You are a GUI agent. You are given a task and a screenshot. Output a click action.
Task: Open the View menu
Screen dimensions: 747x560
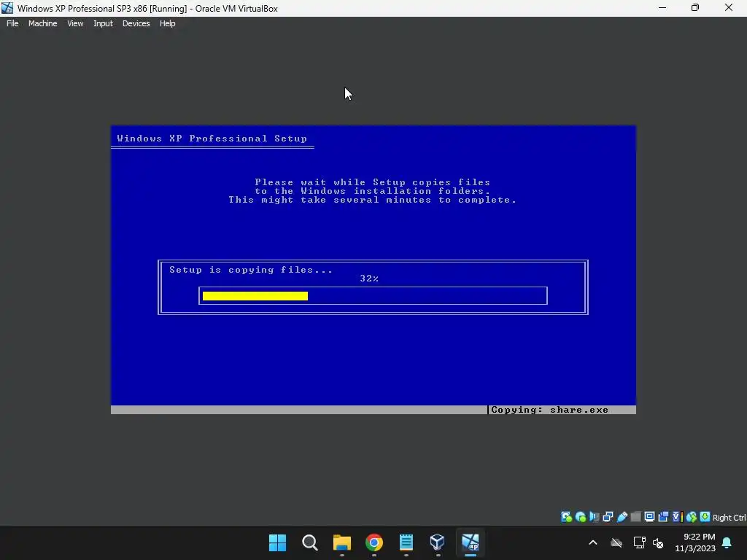click(75, 23)
